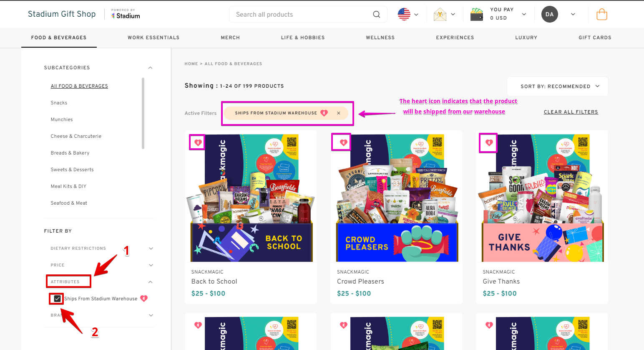Viewport: 644px width, 350px height.
Task: Open the Sort By Recommended dropdown
Action: pos(558,86)
